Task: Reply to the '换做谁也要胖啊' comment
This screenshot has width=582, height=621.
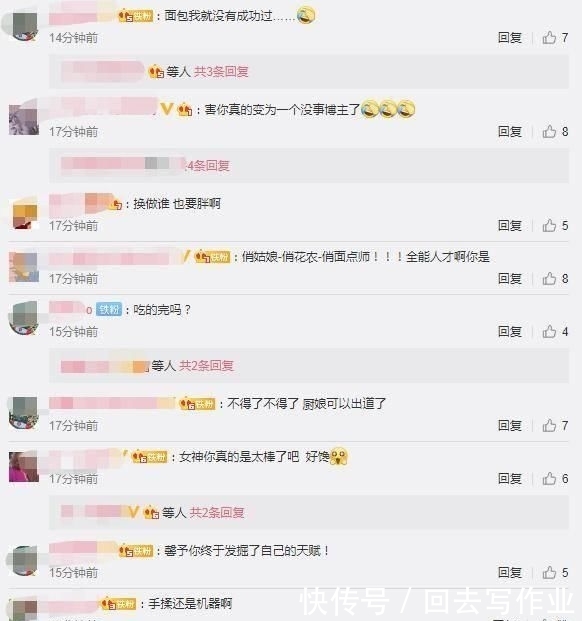Action: click(x=510, y=225)
